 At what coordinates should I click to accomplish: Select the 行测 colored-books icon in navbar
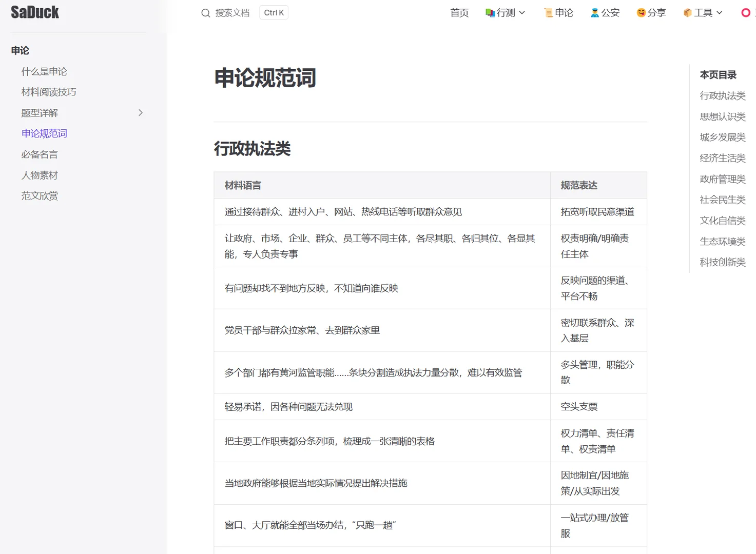point(488,12)
